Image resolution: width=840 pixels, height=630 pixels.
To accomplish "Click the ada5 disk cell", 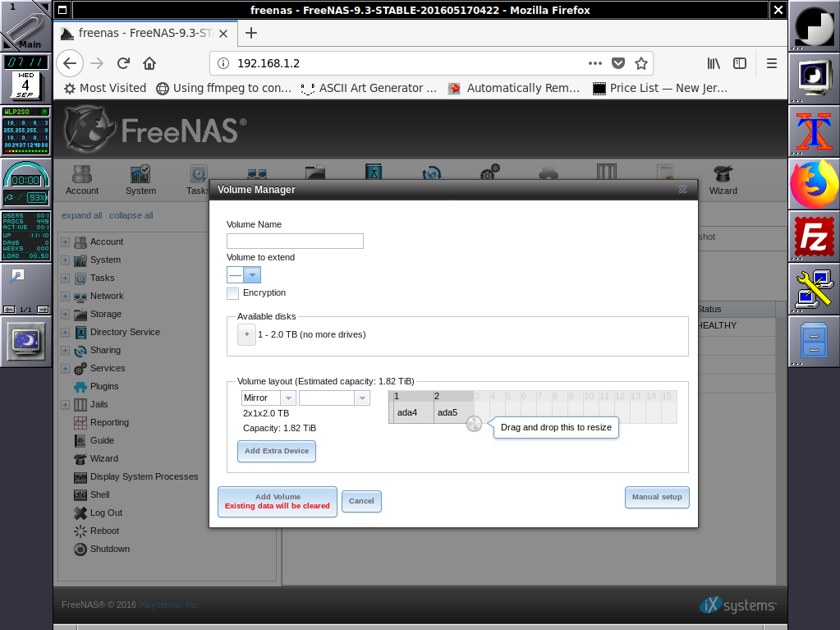I will (453, 412).
